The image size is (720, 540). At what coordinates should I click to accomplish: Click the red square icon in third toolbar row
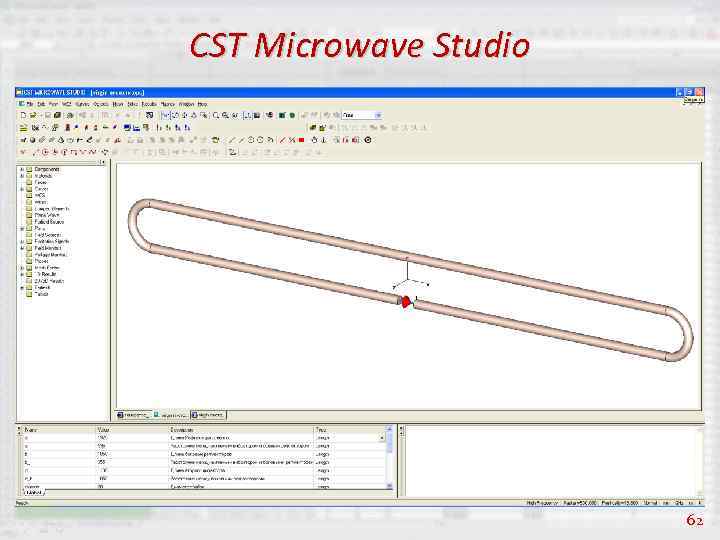[x=302, y=140]
